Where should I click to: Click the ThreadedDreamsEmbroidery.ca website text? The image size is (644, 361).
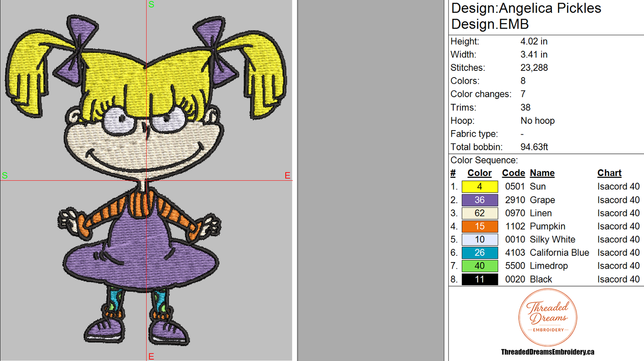click(x=548, y=352)
